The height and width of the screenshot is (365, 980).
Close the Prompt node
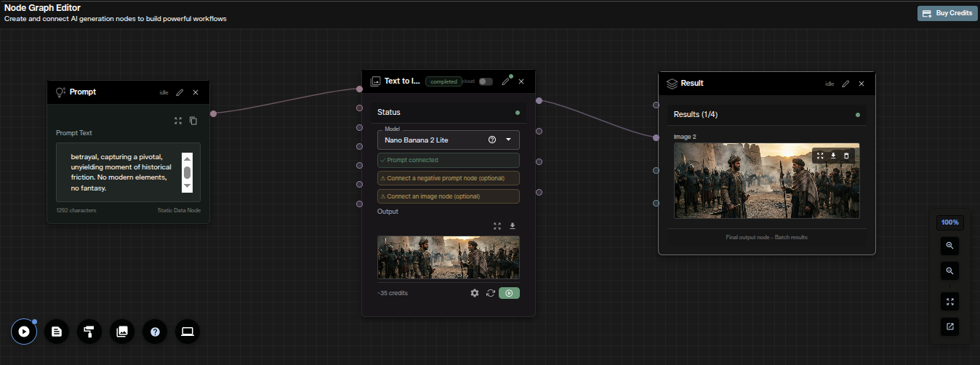196,92
